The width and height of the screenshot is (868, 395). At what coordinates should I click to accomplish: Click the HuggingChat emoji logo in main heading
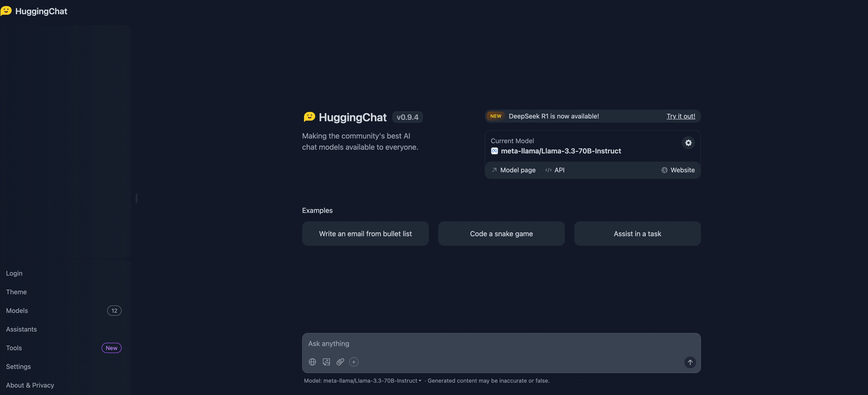pos(309,117)
